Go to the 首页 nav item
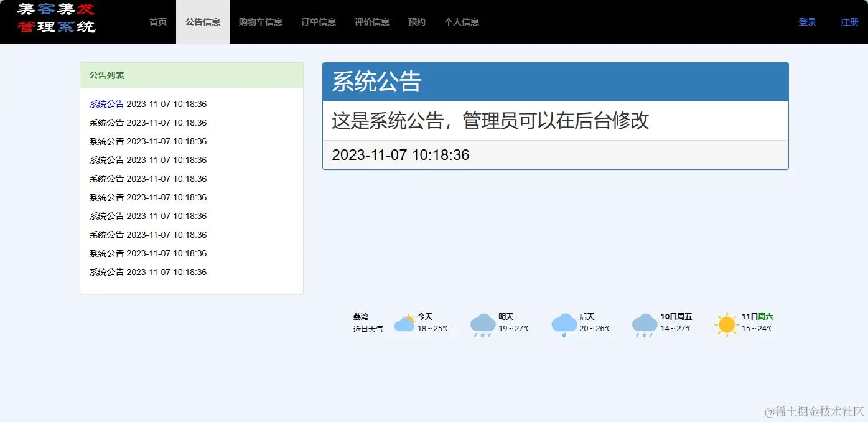868x422 pixels. [158, 22]
